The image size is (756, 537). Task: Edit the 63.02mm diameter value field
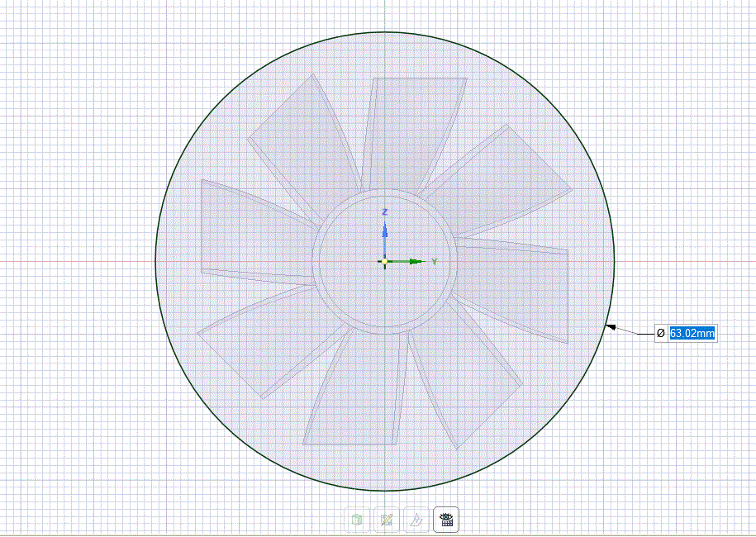pos(692,333)
